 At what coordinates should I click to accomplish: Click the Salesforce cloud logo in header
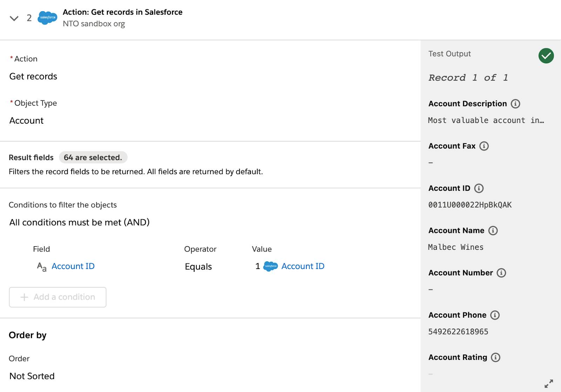tap(47, 18)
